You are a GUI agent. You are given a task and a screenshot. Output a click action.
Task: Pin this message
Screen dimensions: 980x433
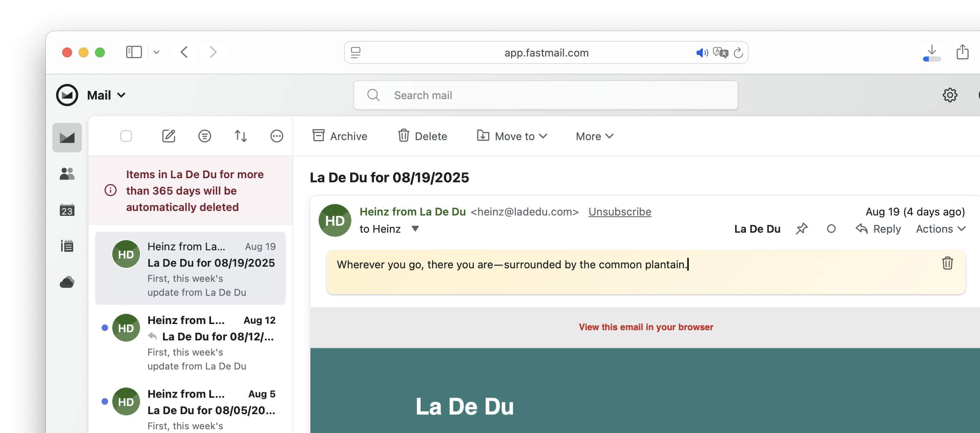801,229
